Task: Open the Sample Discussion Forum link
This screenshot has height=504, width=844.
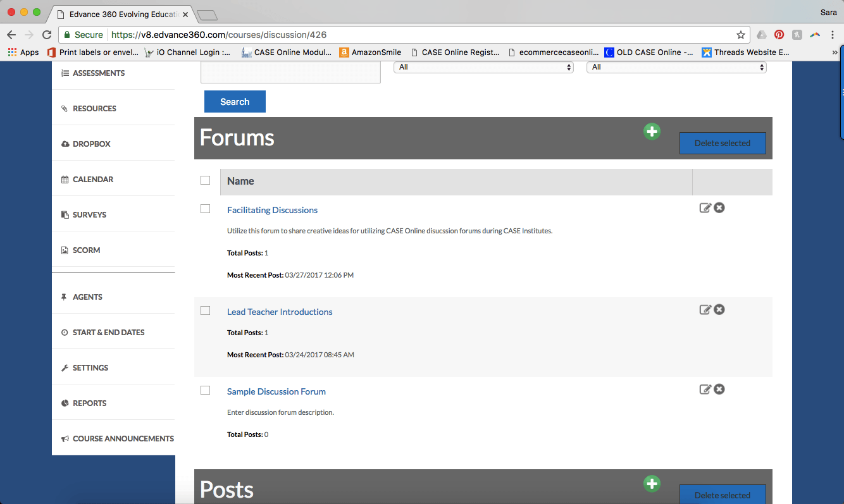Action: 276,391
